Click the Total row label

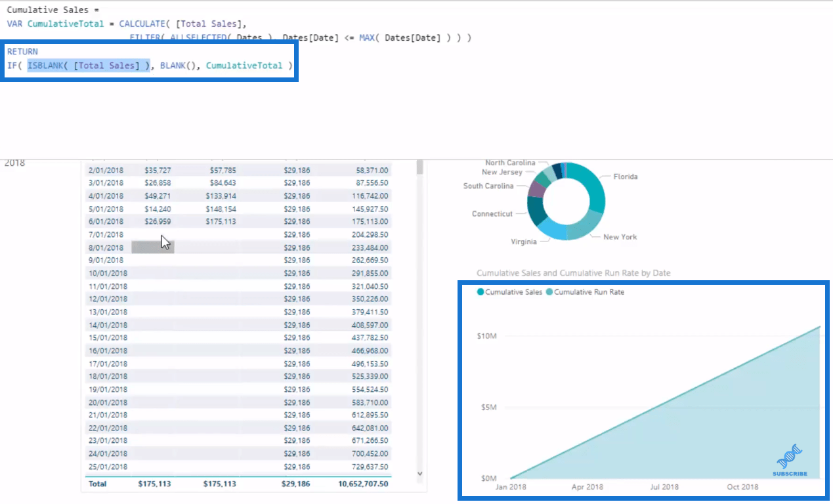[97, 484]
